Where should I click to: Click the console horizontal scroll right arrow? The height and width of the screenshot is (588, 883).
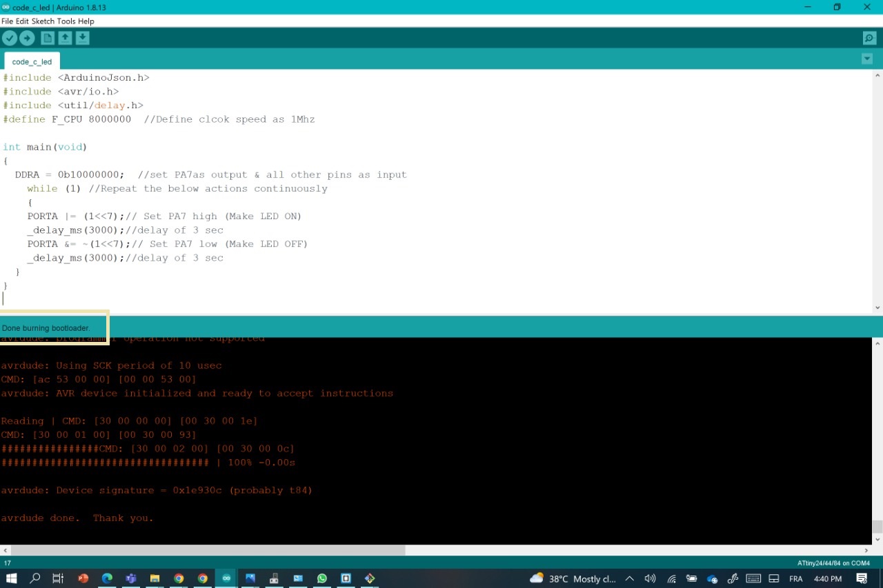tap(867, 550)
